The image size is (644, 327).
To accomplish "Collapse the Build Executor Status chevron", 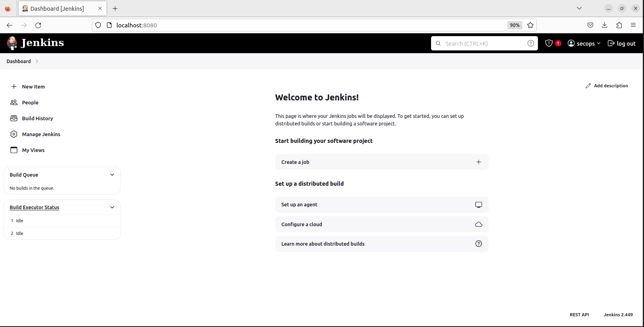I will [112, 207].
